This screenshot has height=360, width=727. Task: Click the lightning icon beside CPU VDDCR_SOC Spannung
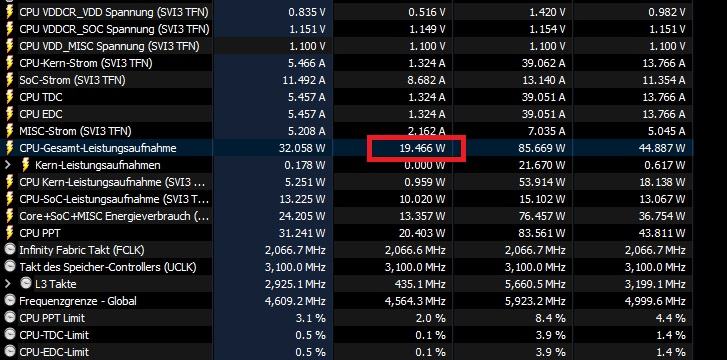tap(9, 29)
